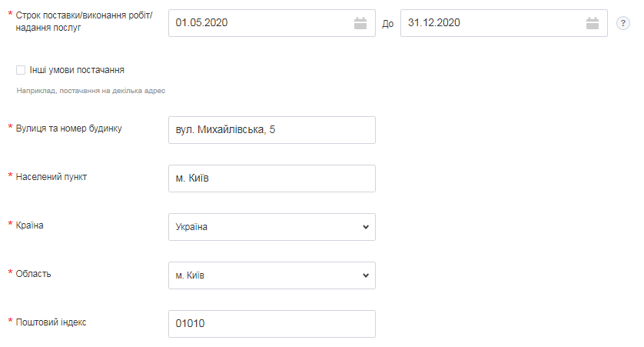This screenshot has width=644, height=347.
Task: Expand the Країна dropdown arrow
Action: pos(364,227)
